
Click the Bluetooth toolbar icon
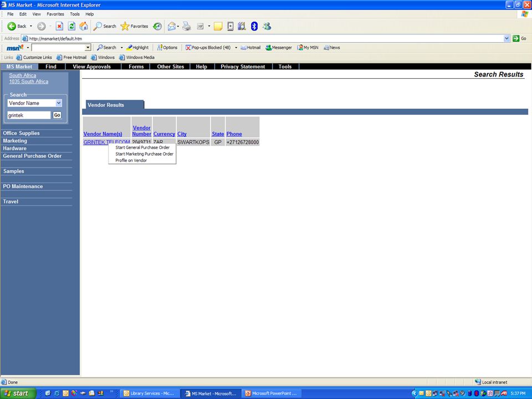pyautogui.click(x=254, y=26)
